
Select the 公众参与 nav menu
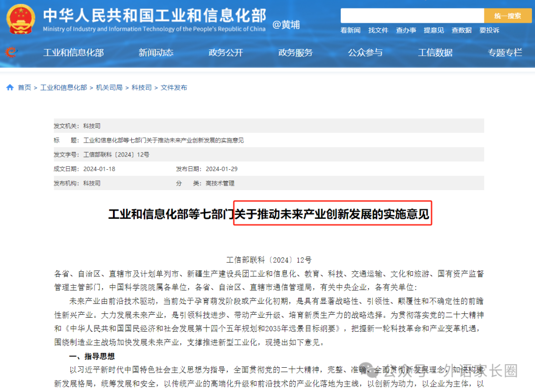365,52
